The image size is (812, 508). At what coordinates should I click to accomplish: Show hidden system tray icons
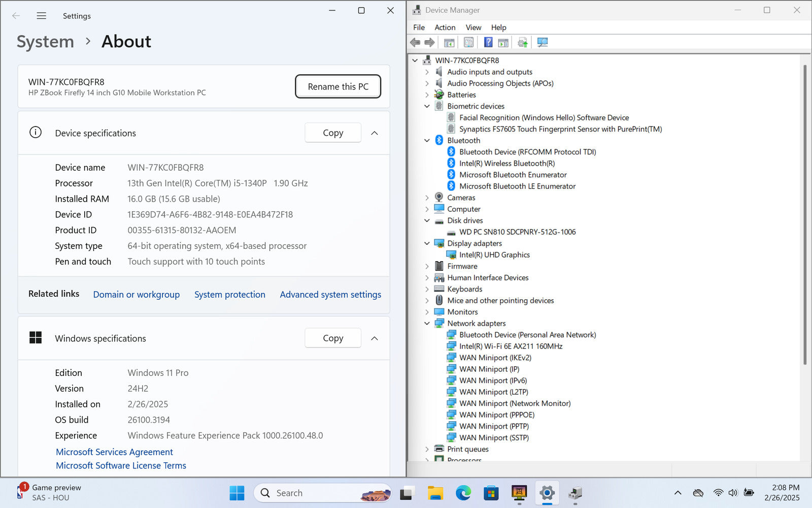click(678, 493)
